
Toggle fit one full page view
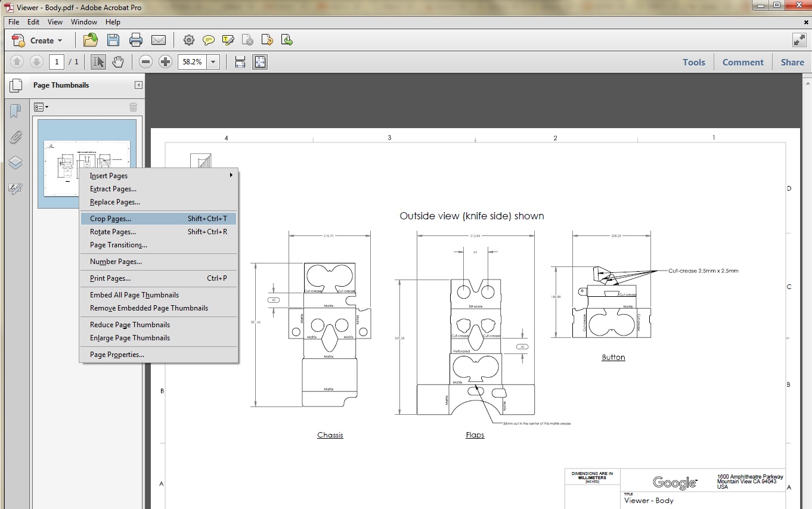coord(260,61)
